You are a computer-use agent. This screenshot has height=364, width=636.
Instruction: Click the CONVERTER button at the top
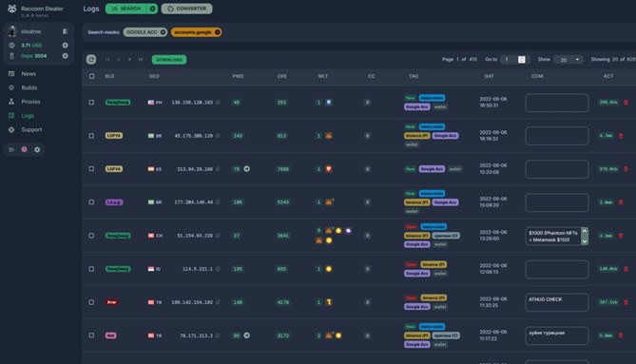tap(186, 9)
